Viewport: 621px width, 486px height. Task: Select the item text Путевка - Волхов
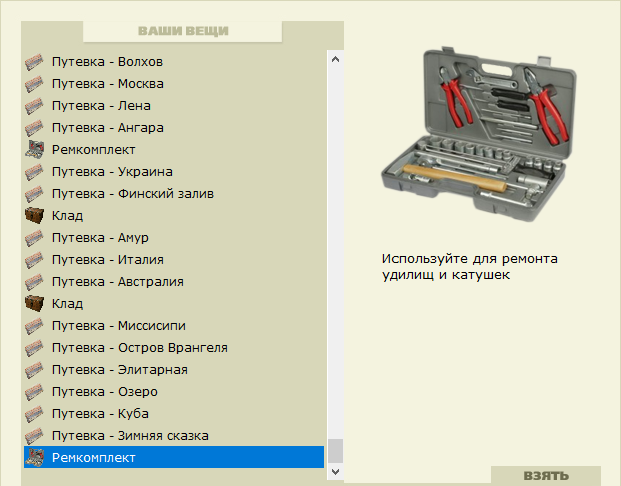pos(107,62)
